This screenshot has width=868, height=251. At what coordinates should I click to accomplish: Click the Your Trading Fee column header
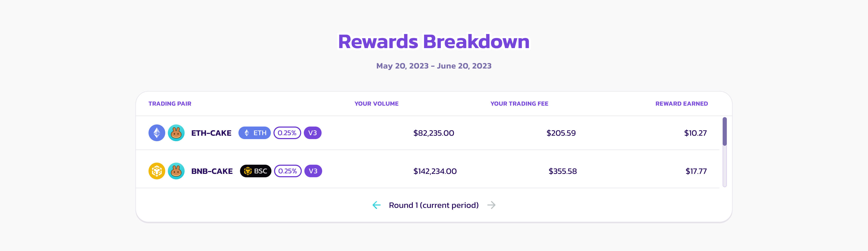point(519,104)
